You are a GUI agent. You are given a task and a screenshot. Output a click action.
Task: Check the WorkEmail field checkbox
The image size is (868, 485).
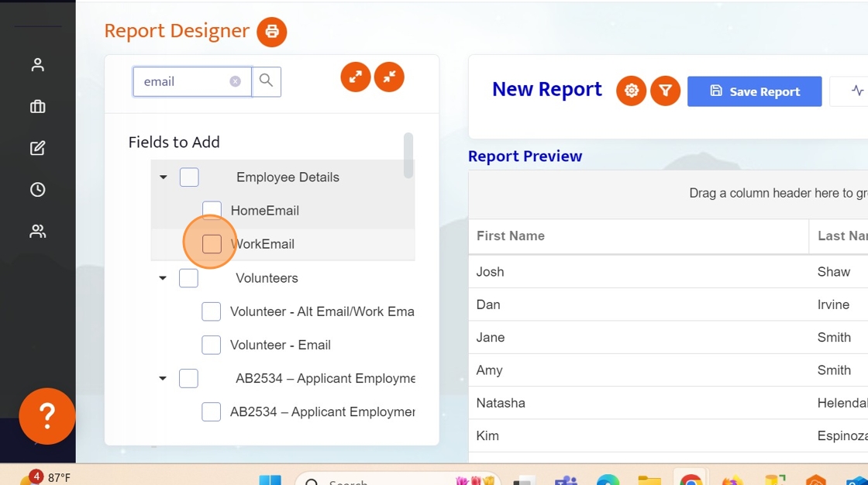[212, 244]
